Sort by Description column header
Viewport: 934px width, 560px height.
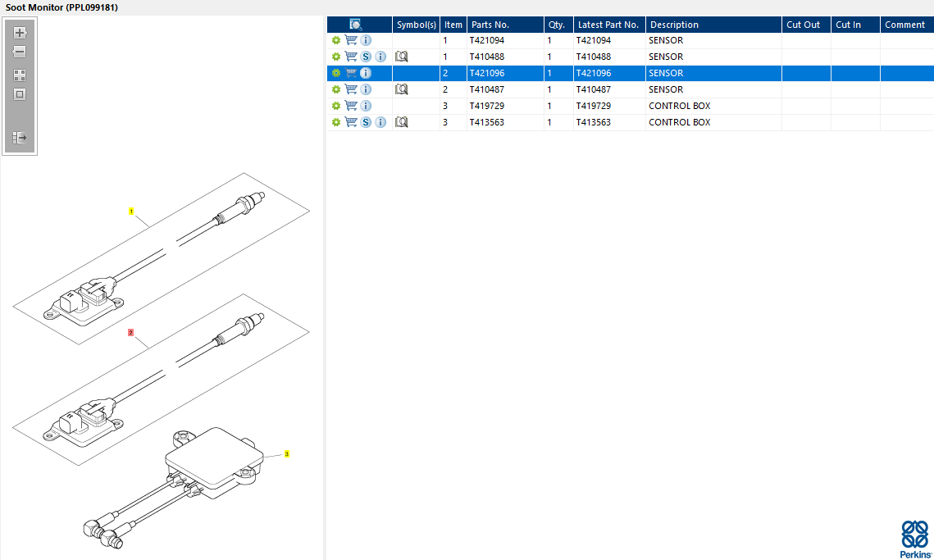[713, 25]
